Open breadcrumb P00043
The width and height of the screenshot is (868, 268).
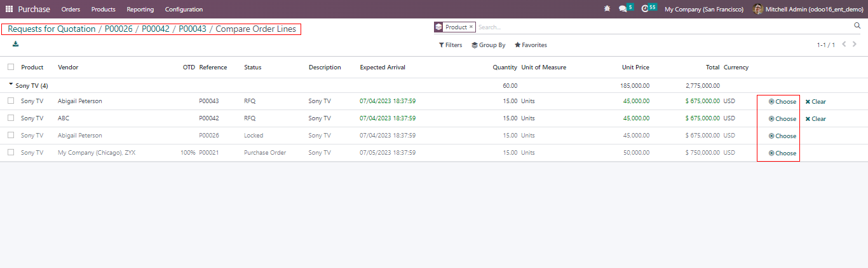193,29
